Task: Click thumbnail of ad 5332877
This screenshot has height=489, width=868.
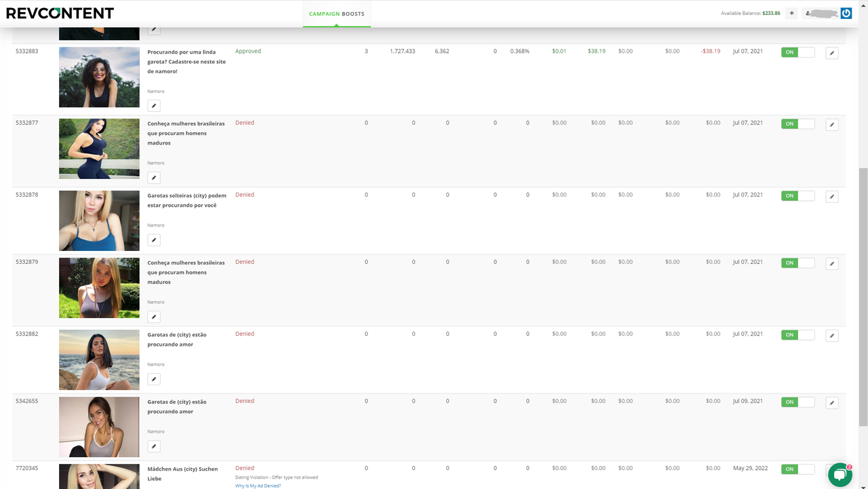Action: click(99, 149)
